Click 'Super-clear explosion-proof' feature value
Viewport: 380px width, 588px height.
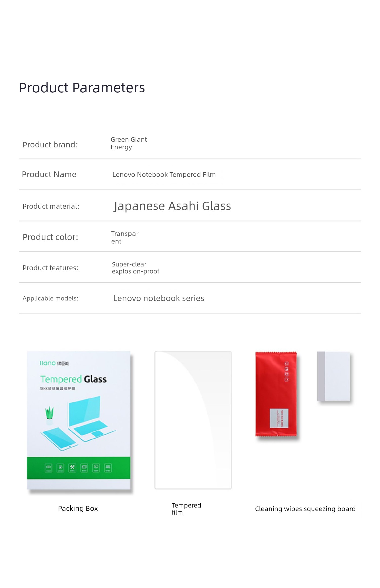[136, 268]
